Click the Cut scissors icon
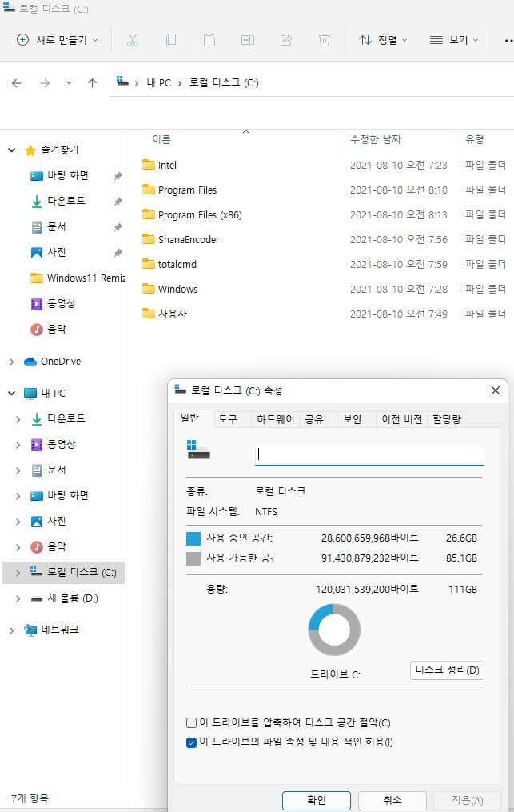 tap(133, 40)
